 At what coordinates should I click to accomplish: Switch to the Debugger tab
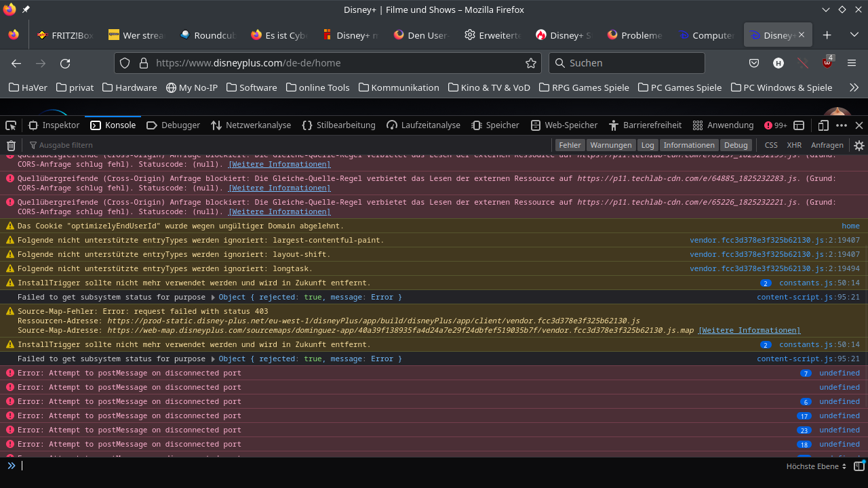(x=173, y=125)
